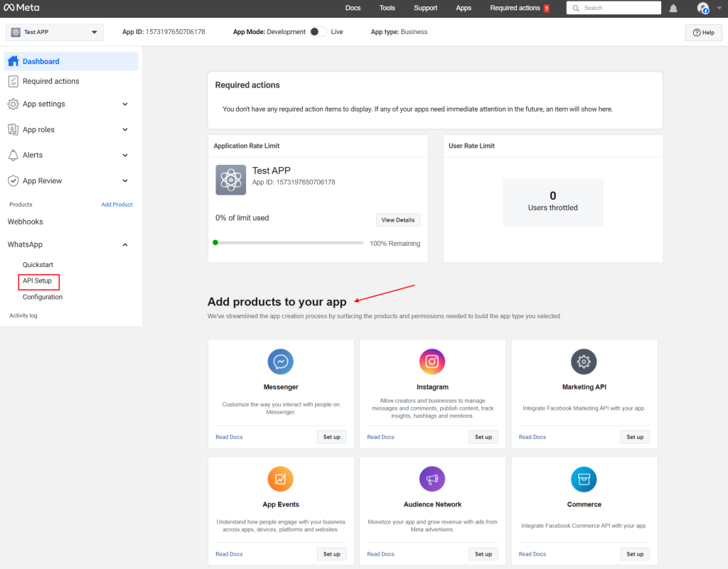728x569 pixels.
Task: Click the Alerts bell icon in sidebar
Action: tap(14, 155)
